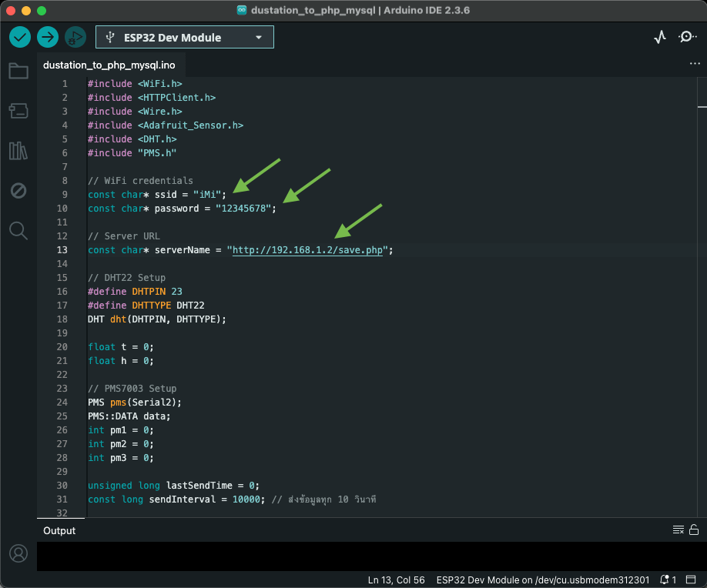Open the Serial Plotter
Image resolution: width=707 pixels, height=588 pixels.
[x=660, y=37]
